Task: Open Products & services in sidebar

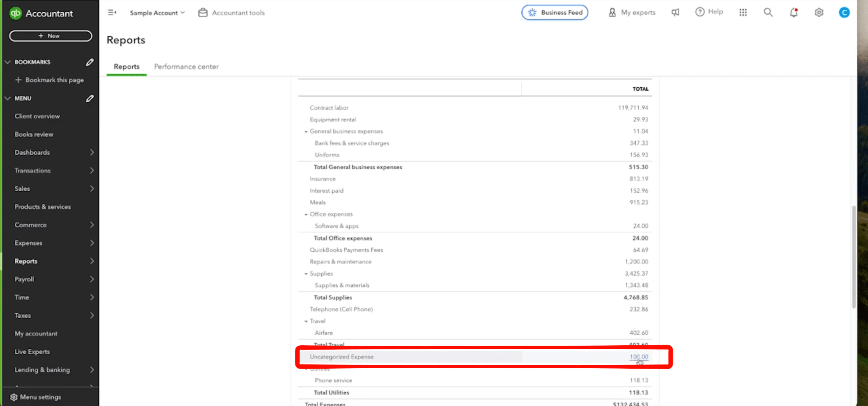Action: click(43, 207)
